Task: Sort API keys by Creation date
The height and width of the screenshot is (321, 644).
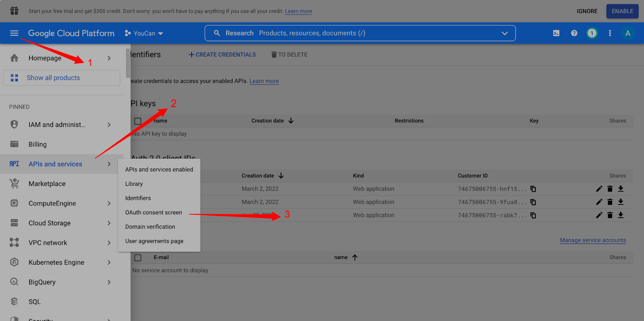Action: point(272,121)
